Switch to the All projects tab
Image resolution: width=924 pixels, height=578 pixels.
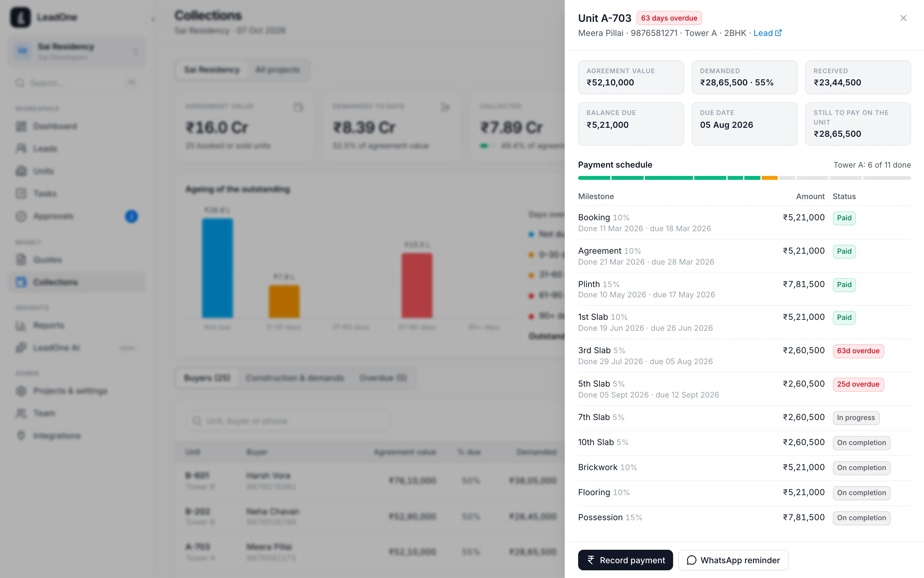278,70
